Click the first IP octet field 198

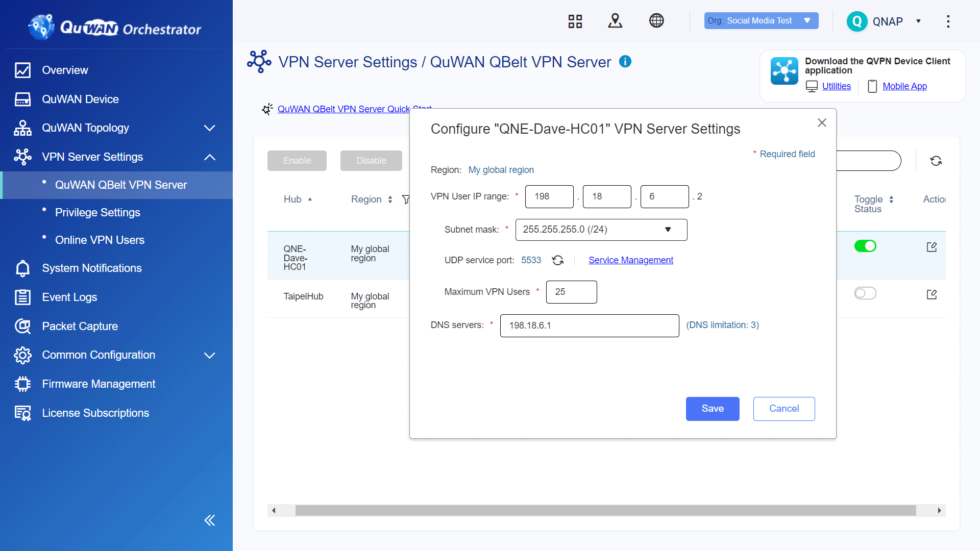549,196
